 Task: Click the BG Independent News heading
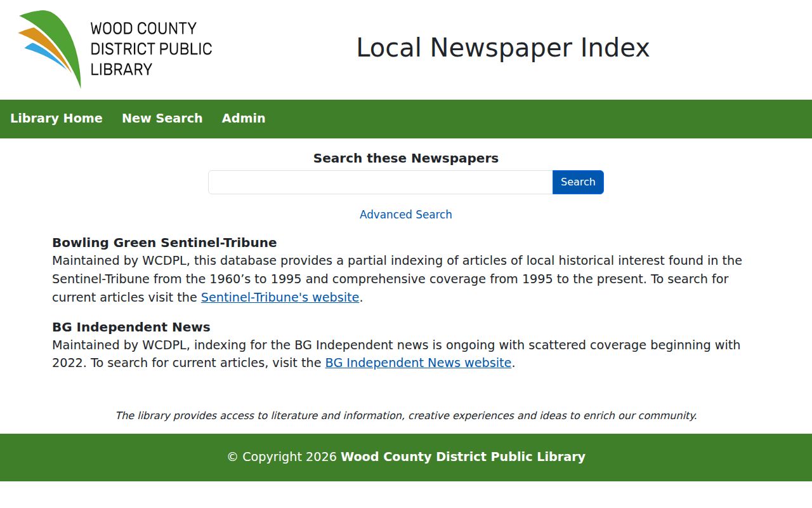[x=131, y=327]
